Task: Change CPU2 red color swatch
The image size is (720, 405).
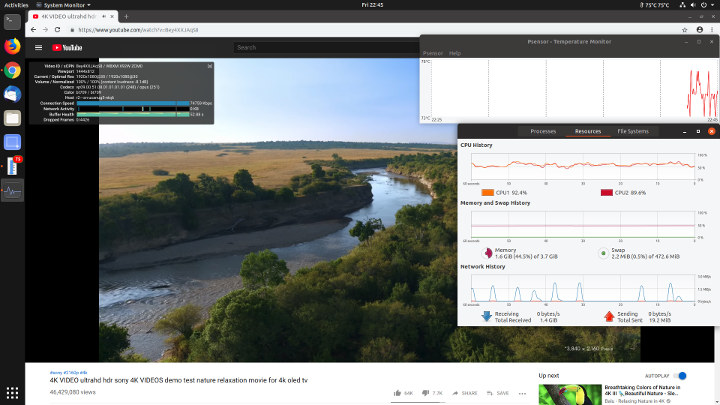Action: pyautogui.click(x=607, y=192)
